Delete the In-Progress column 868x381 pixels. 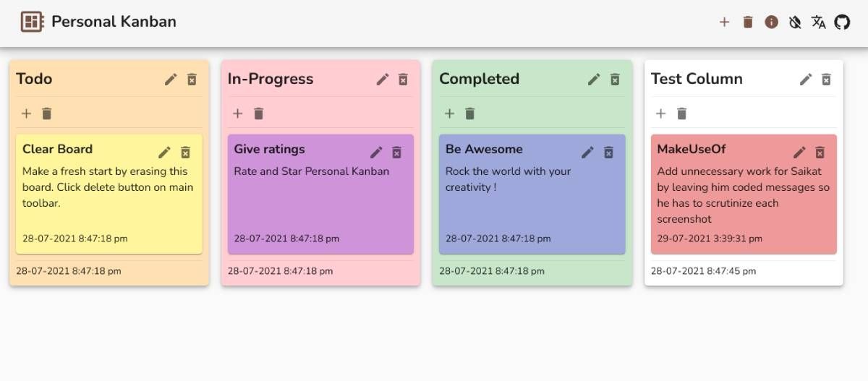tap(404, 80)
